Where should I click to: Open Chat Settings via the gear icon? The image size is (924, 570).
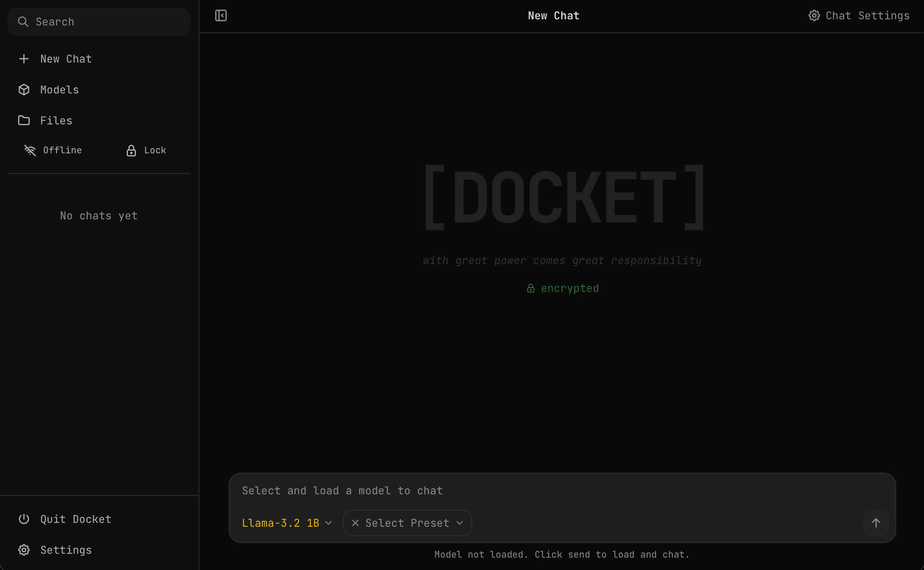[x=814, y=15]
